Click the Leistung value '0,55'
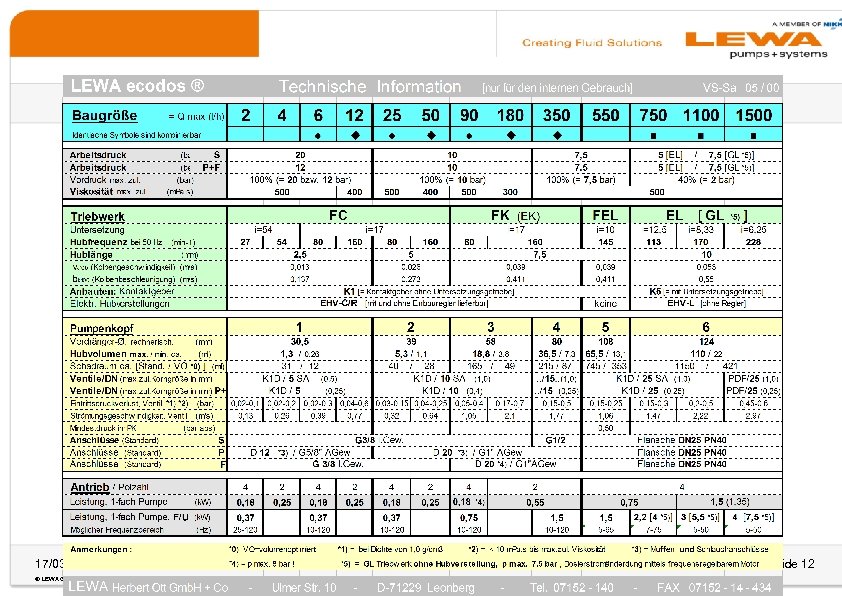Screen dimensions: 842x596 (x=535, y=503)
